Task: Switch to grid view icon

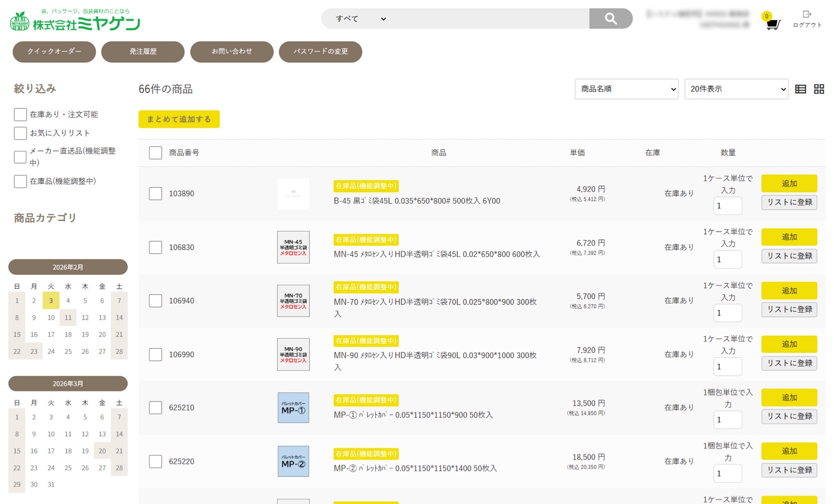Action: click(819, 89)
